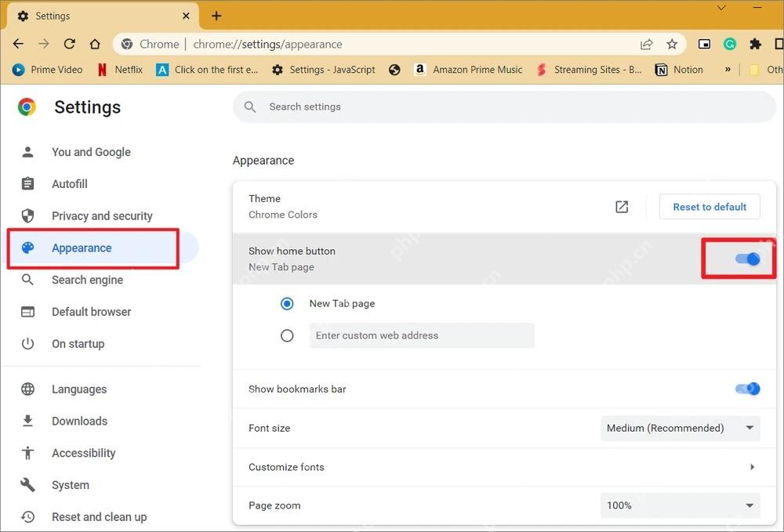The width and height of the screenshot is (784, 532).
Task: Open the Page zoom dropdown
Action: click(x=680, y=505)
